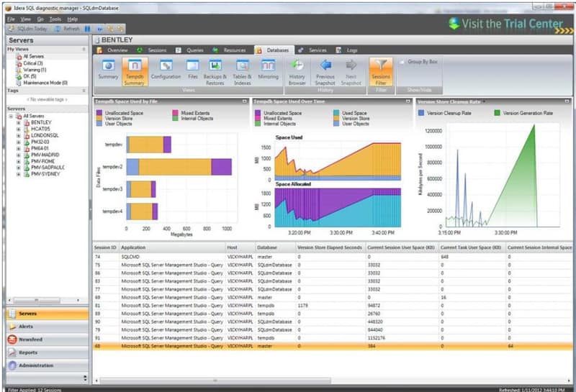The height and width of the screenshot is (392, 576).
Task: Select the Tempdb Summary ribbon icon
Action: tap(135, 72)
